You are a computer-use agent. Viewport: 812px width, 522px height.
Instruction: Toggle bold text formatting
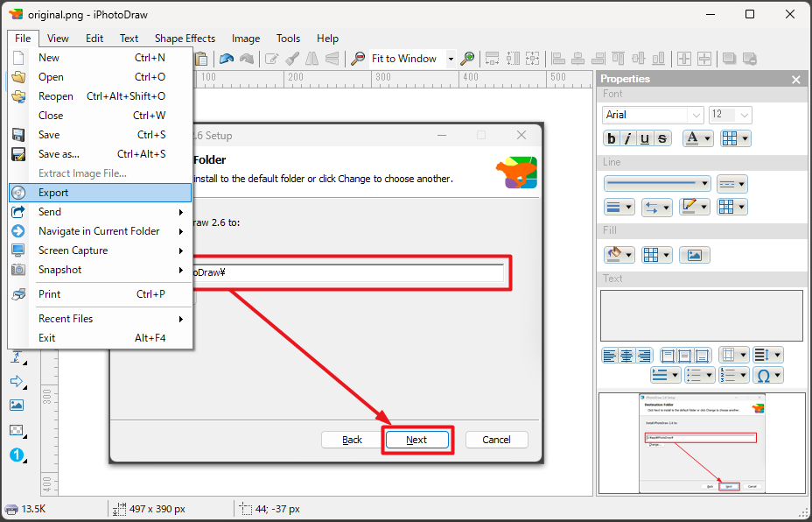tap(612, 138)
